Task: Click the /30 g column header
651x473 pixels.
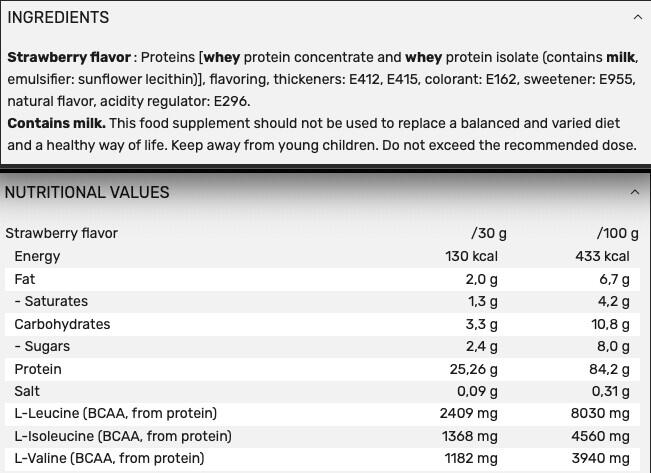Action: (x=489, y=233)
